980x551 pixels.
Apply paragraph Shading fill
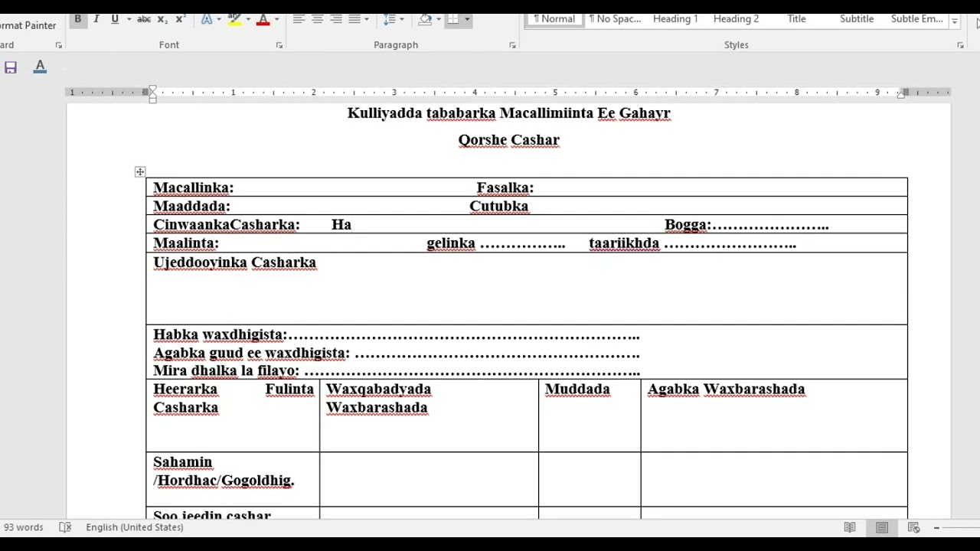[426, 19]
